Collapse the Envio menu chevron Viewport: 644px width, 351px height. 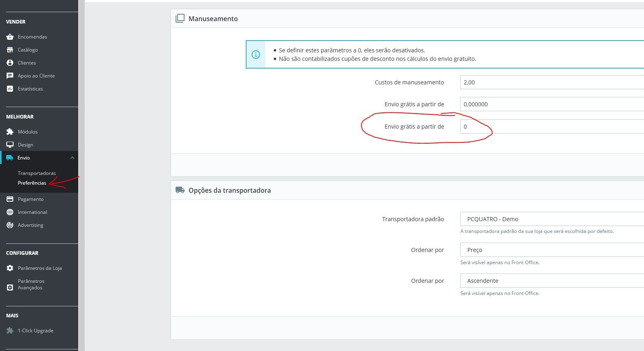point(72,158)
